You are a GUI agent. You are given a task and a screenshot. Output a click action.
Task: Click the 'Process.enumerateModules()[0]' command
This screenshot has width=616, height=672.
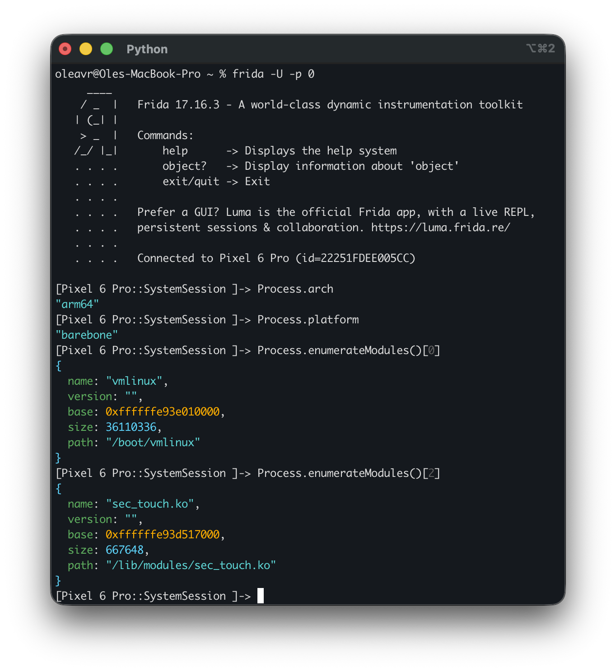tap(349, 350)
